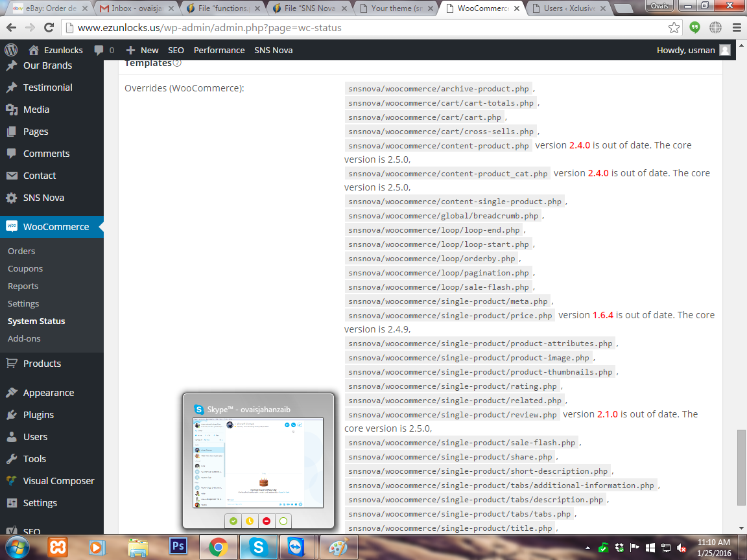Image resolution: width=747 pixels, height=560 pixels.
Task: Click the Templates help question mark icon
Action: click(x=177, y=64)
